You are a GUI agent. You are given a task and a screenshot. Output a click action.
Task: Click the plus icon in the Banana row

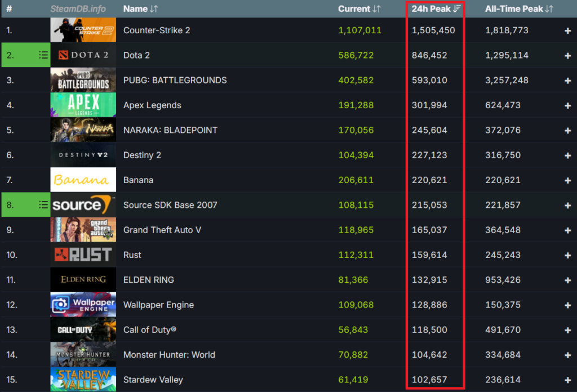[x=567, y=180]
